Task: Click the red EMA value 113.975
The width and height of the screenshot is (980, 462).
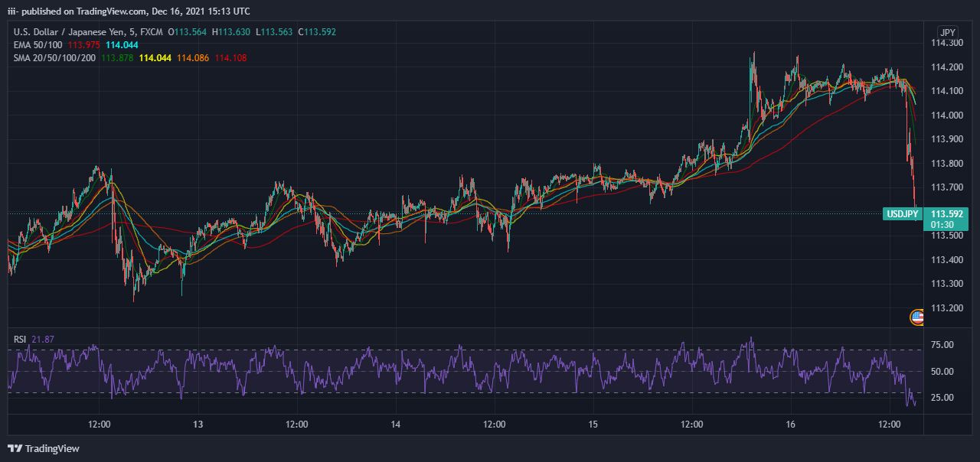Action: point(84,45)
